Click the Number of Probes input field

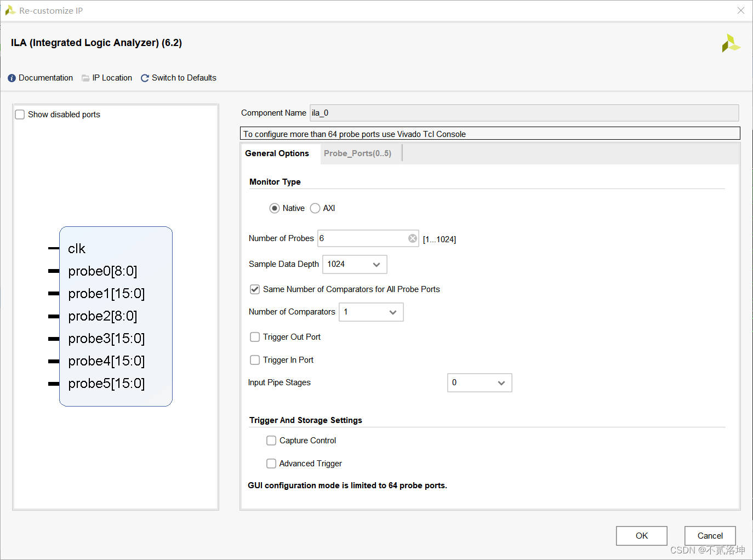coord(368,238)
